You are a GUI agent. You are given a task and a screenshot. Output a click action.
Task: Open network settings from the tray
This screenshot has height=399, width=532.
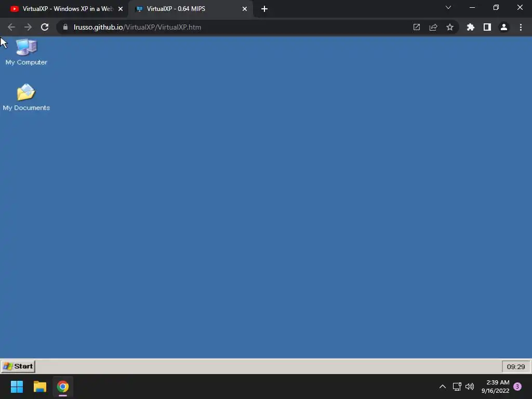pos(457,387)
